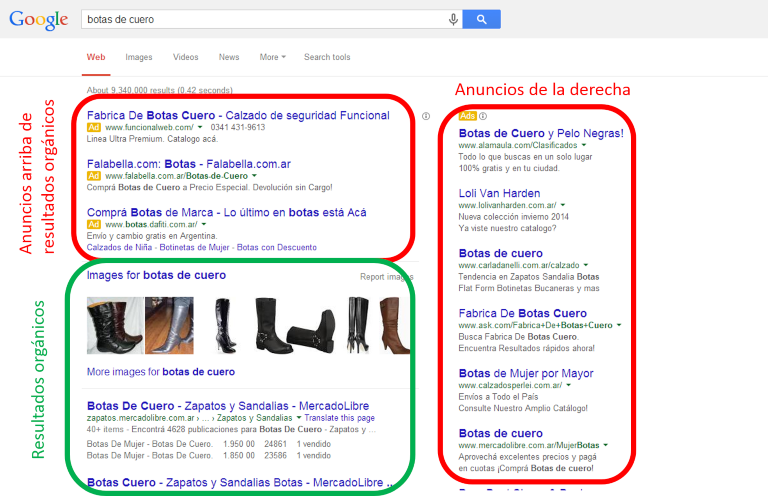
Task: Open Loli Van Harden ad link
Action: tap(499, 193)
